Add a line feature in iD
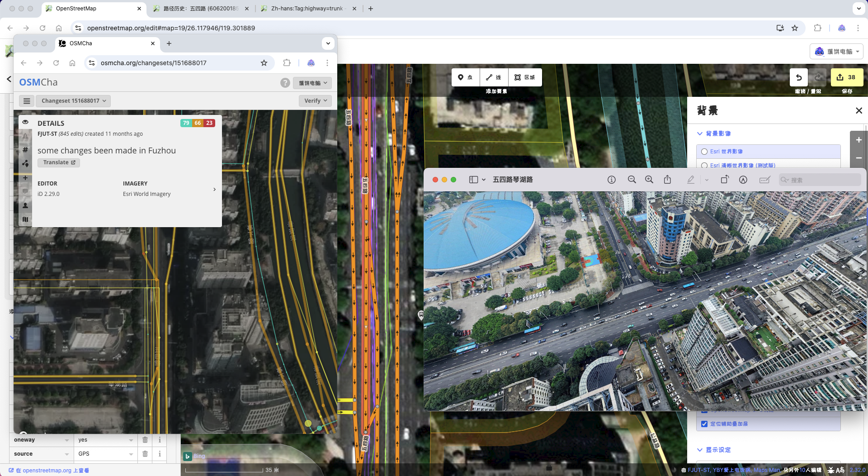 click(494, 77)
